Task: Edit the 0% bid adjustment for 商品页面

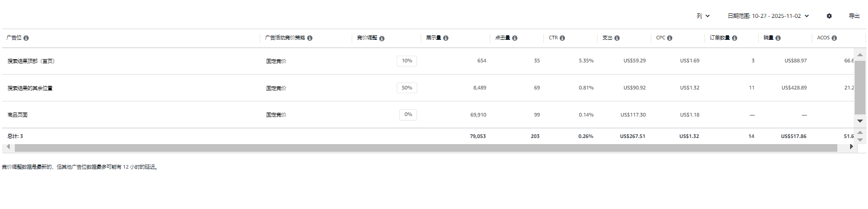Action: pyautogui.click(x=408, y=115)
